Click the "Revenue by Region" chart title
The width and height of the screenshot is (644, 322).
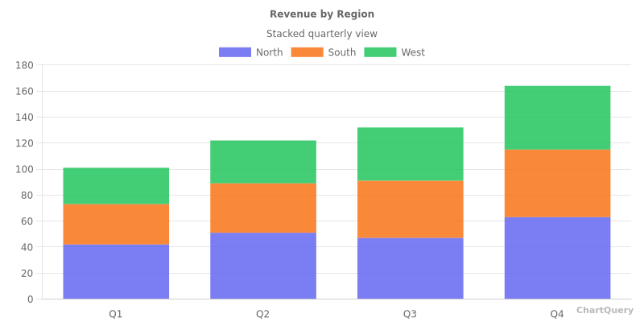(322, 14)
